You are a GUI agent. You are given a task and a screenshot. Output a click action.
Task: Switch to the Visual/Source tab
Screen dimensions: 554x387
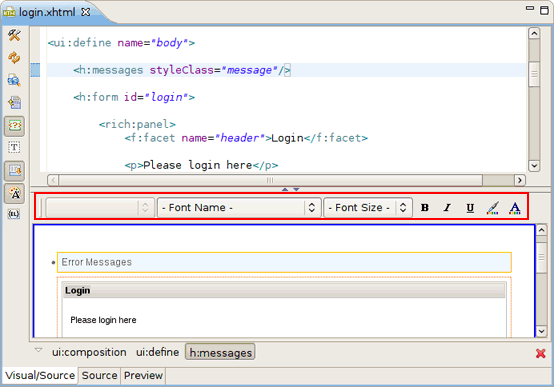[x=40, y=375]
